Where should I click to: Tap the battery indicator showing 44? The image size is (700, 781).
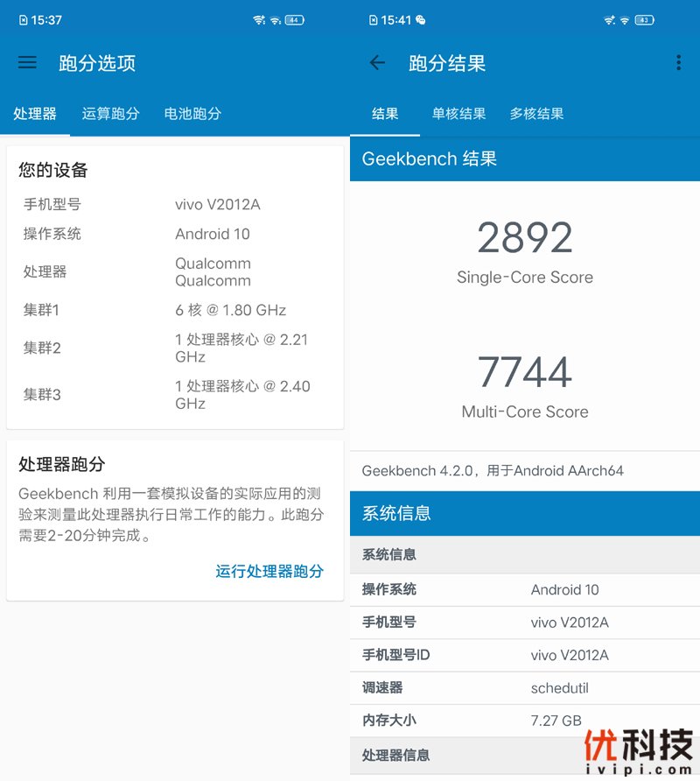coord(295,20)
